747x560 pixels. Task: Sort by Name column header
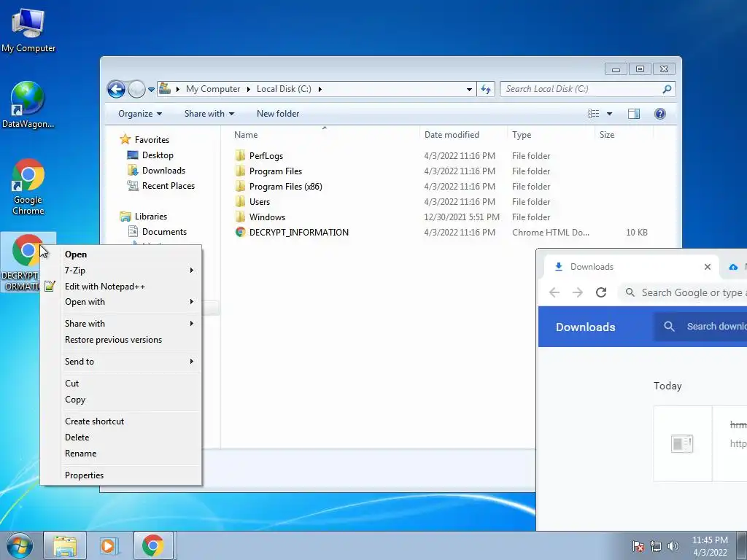(246, 135)
